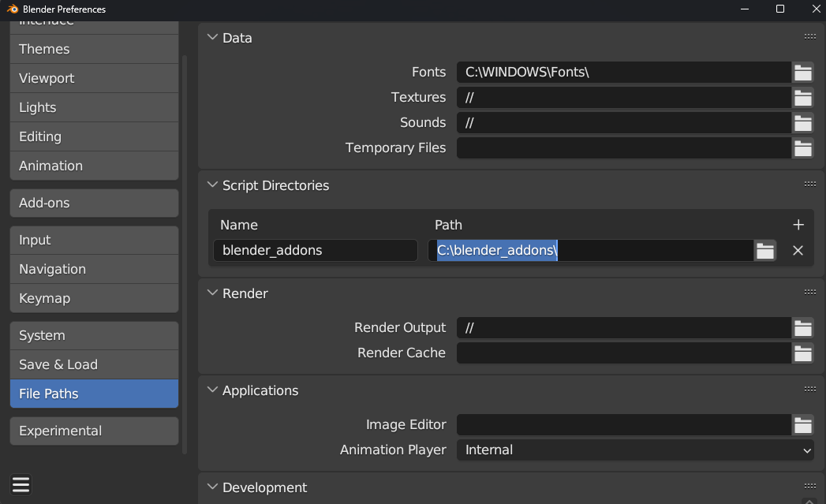Browse folder for Sounds path
826x504 pixels.
(802, 123)
